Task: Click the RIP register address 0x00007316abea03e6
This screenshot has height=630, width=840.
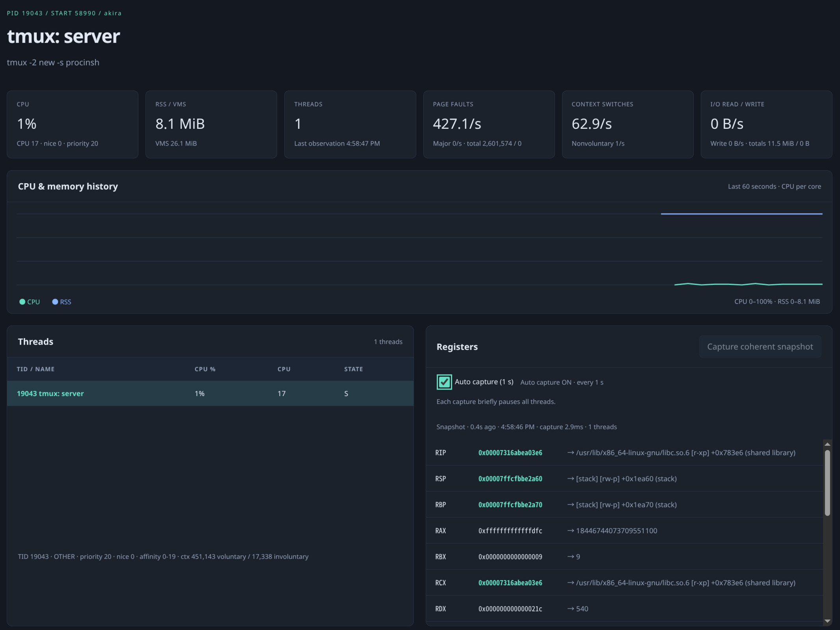Action: pos(510,453)
